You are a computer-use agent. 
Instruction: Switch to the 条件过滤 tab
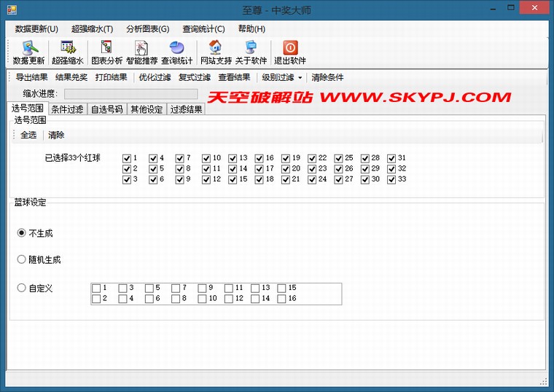click(x=67, y=110)
